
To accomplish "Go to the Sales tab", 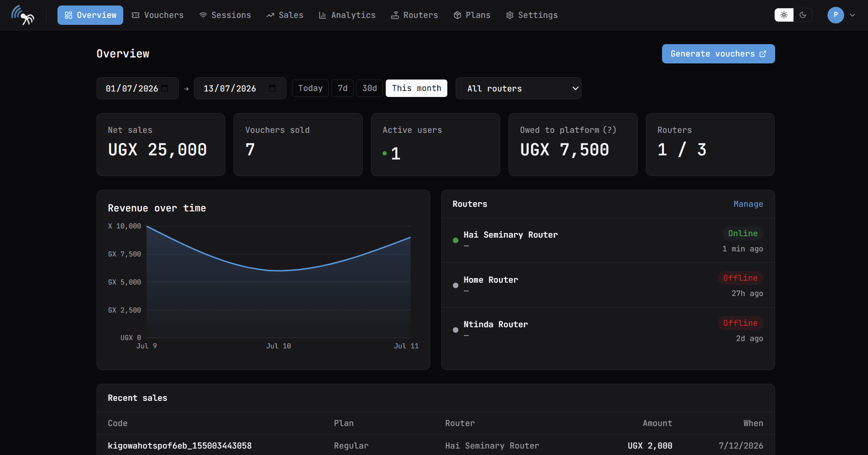I will tap(285, 15).
